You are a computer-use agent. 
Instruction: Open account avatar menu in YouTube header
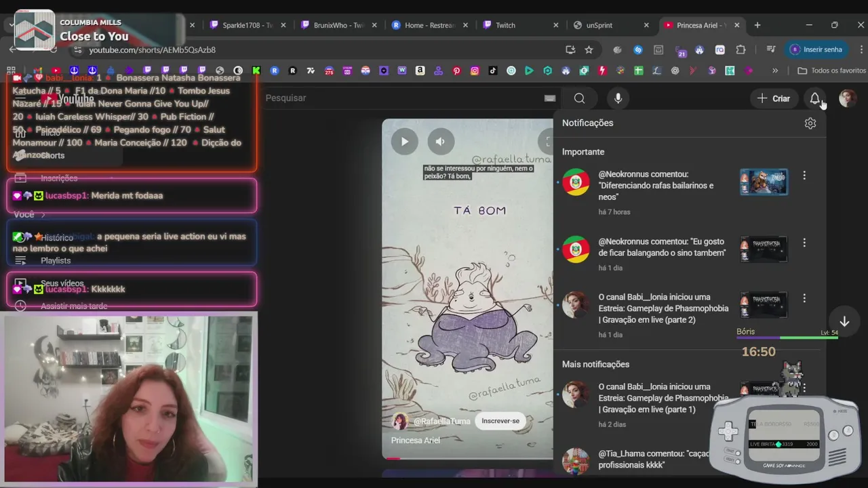tap(848, 98)
